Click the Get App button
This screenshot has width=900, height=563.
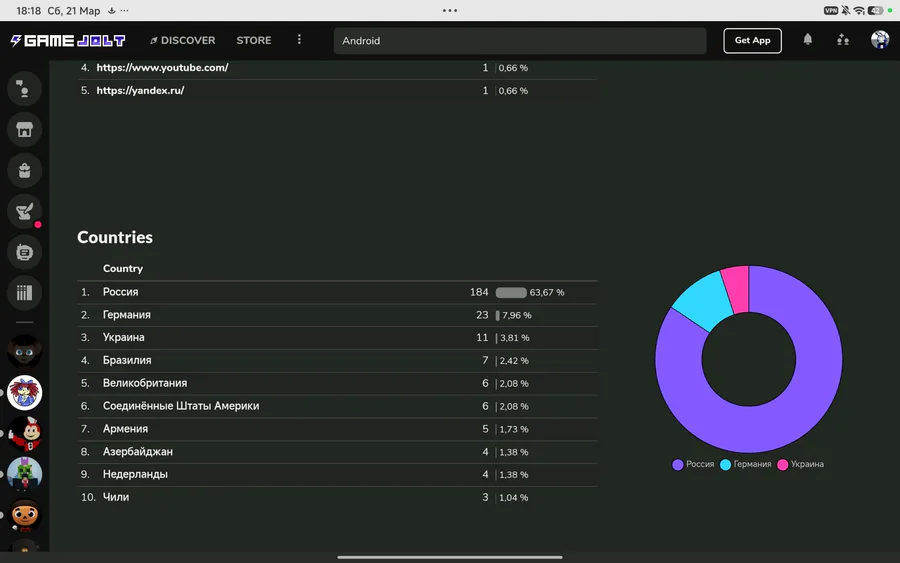tap(752, 40)
